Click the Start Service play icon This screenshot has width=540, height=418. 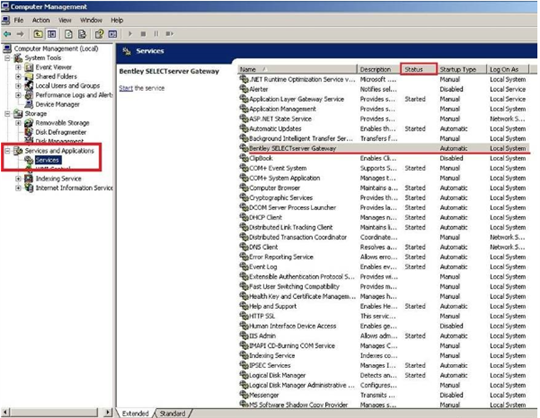(130, 34)
